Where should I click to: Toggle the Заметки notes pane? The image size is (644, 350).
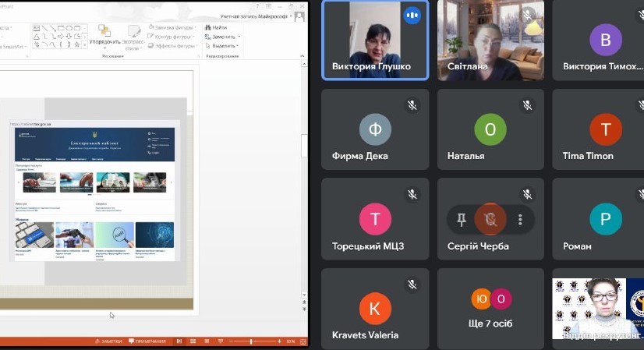pyautogui.click(x=108, y=341)
